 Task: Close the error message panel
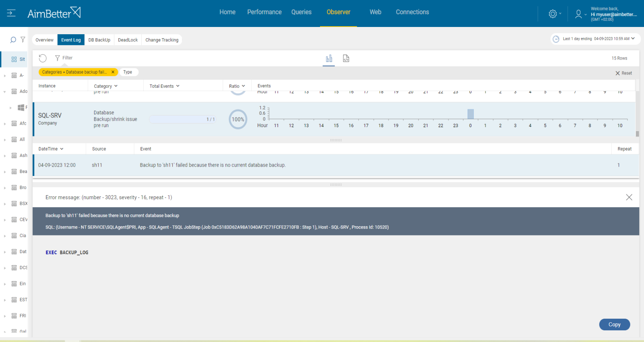[629, 197]
